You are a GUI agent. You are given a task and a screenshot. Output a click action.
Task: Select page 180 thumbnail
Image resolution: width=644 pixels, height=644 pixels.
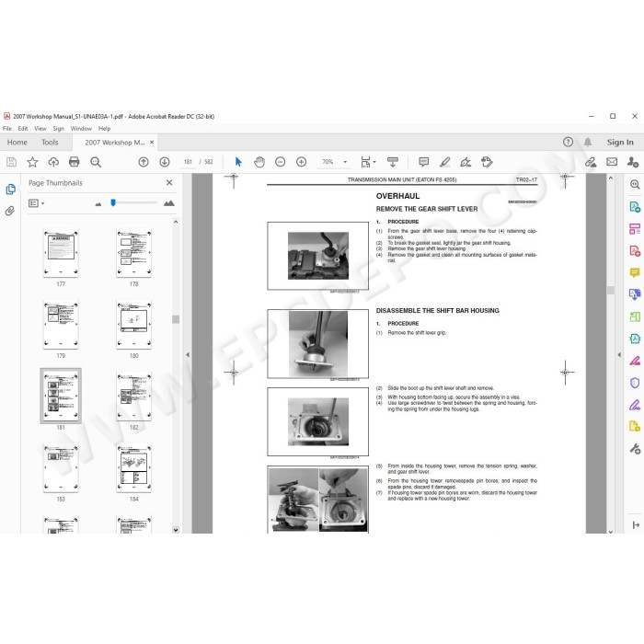[x=134, y=325]
